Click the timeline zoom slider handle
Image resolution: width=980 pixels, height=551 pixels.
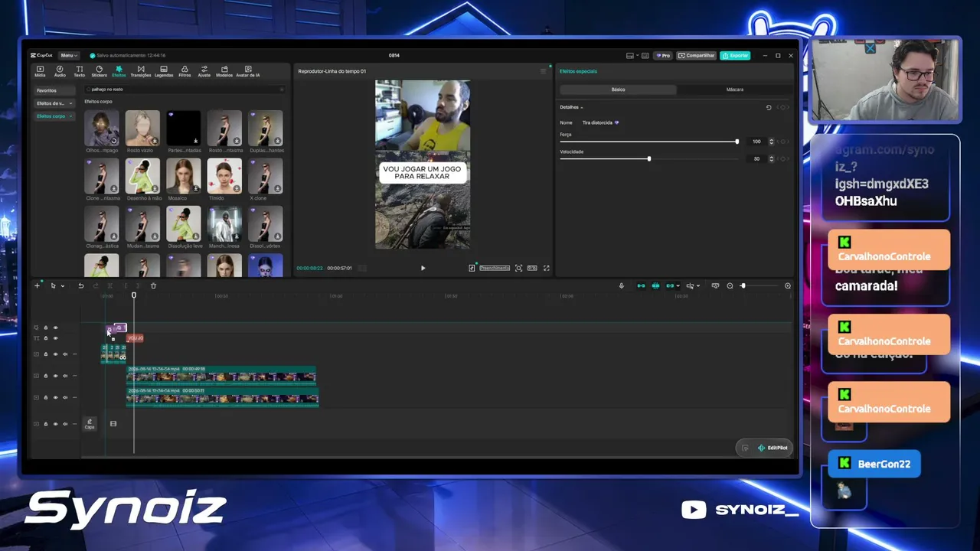click(743, 285)
